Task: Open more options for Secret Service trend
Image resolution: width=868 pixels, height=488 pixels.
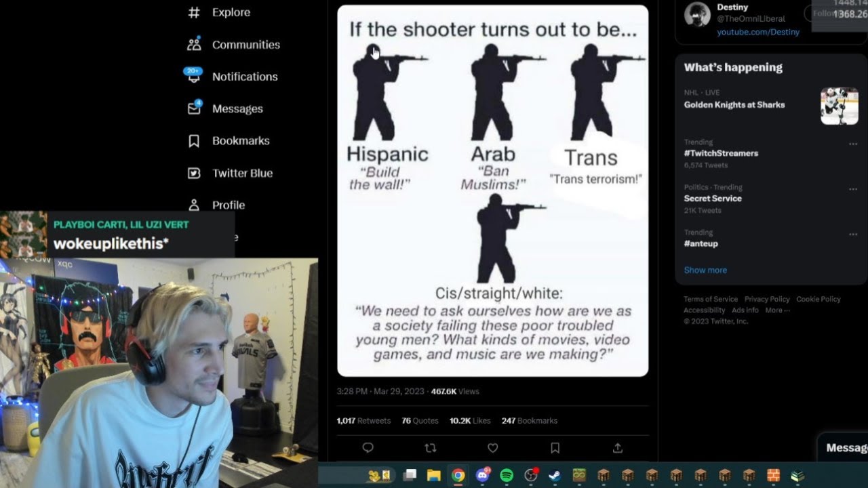Action: coord(853,189)
